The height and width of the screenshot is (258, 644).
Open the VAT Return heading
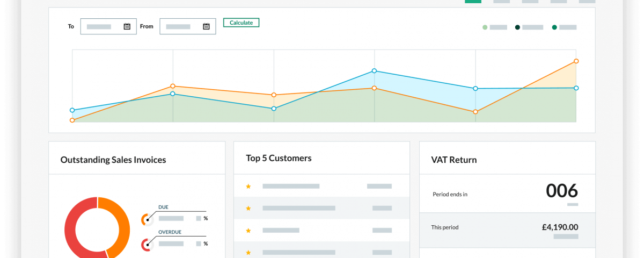pyautogui.click(x=454, y=160)
